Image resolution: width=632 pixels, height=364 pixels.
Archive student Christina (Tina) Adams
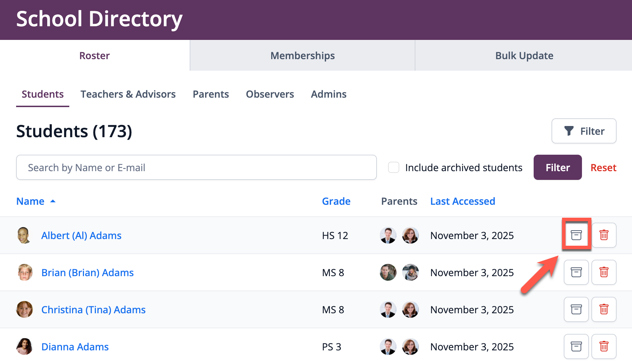coord(576,309)
